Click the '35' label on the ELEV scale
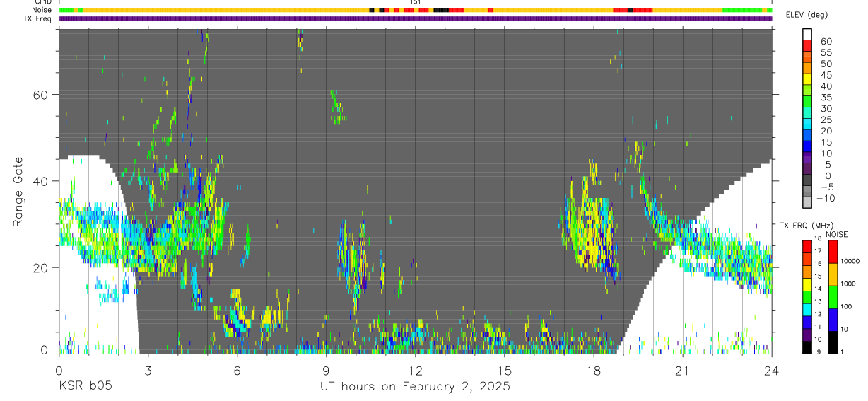The image size is (868, 401). click(825, 98)
